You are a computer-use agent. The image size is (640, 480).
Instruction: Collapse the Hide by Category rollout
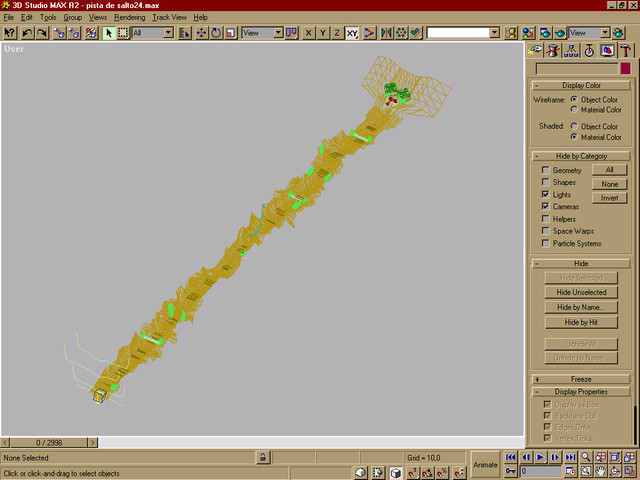pos(581,156)
